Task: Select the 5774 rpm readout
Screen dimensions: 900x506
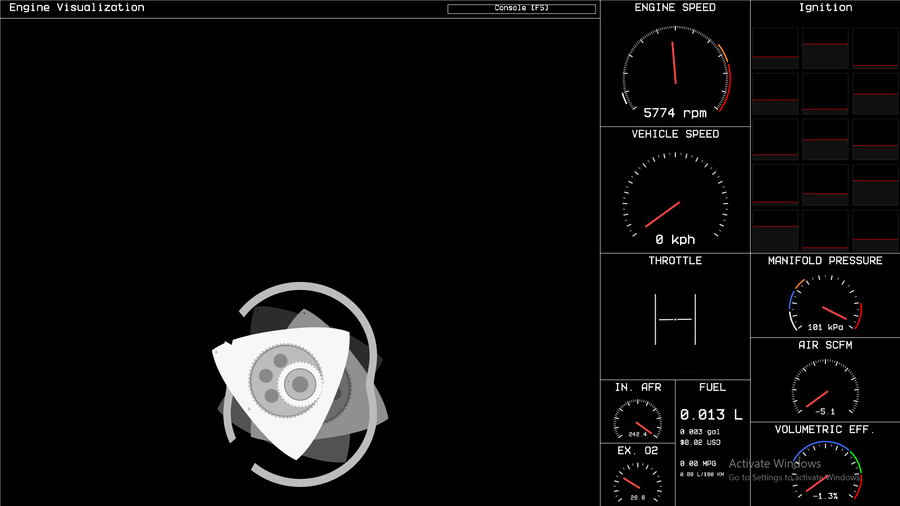Action: 675,113
